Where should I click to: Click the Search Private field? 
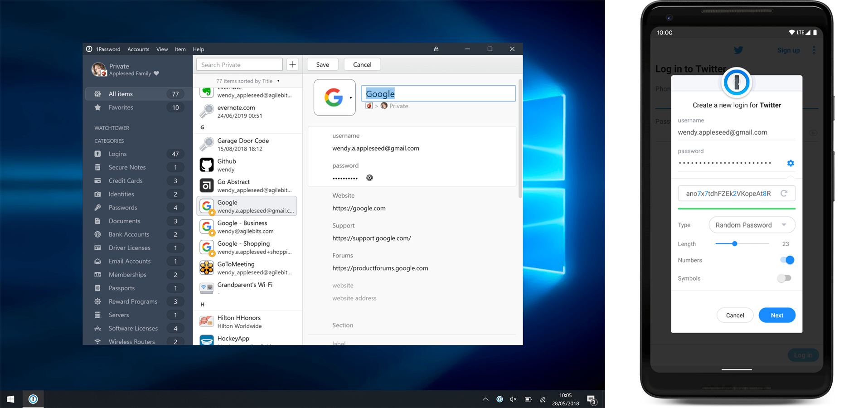click(239, 64)
